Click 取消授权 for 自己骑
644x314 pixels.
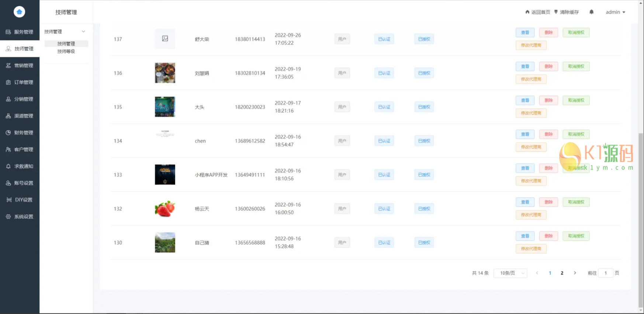coord(576,236)
